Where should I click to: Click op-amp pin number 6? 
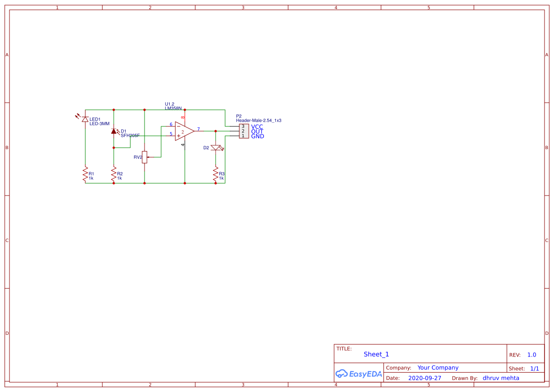pos(171,124)
